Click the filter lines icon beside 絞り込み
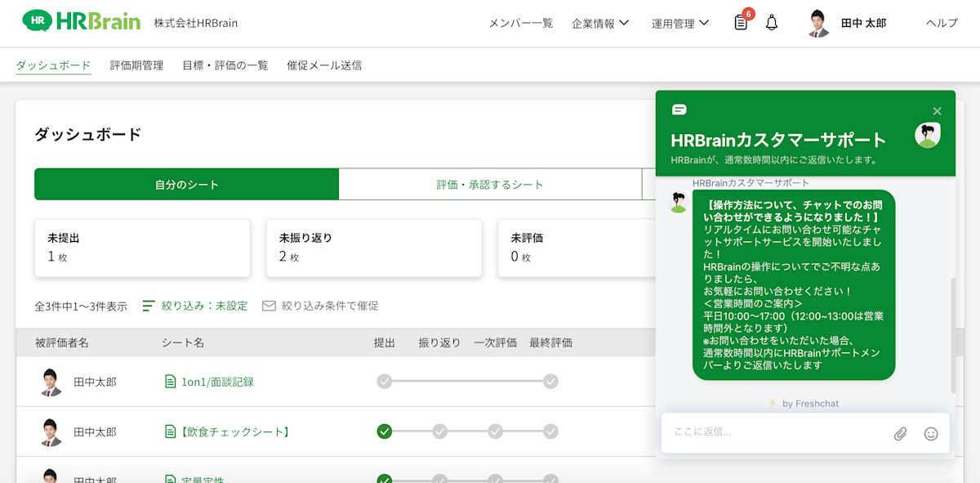The image size is (980, 483). pos(149,306)
